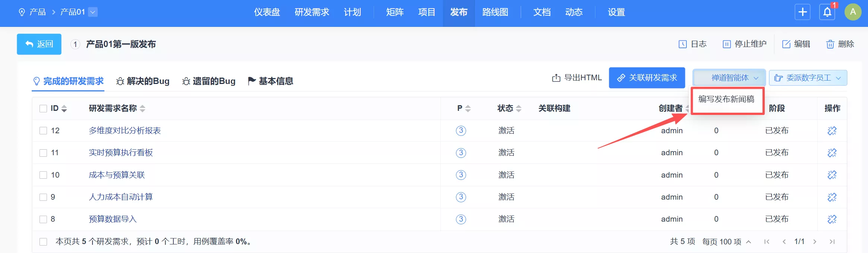Screen dimensions: 868x253
Task: Click unlink icon for story 预算数据导入
Action: pos(832,219)
